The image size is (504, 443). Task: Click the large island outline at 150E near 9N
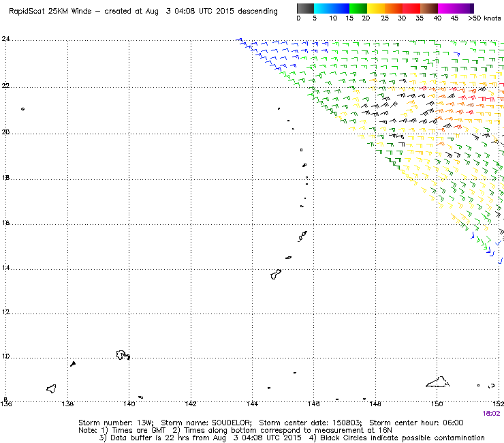click(x=437, y=382)
